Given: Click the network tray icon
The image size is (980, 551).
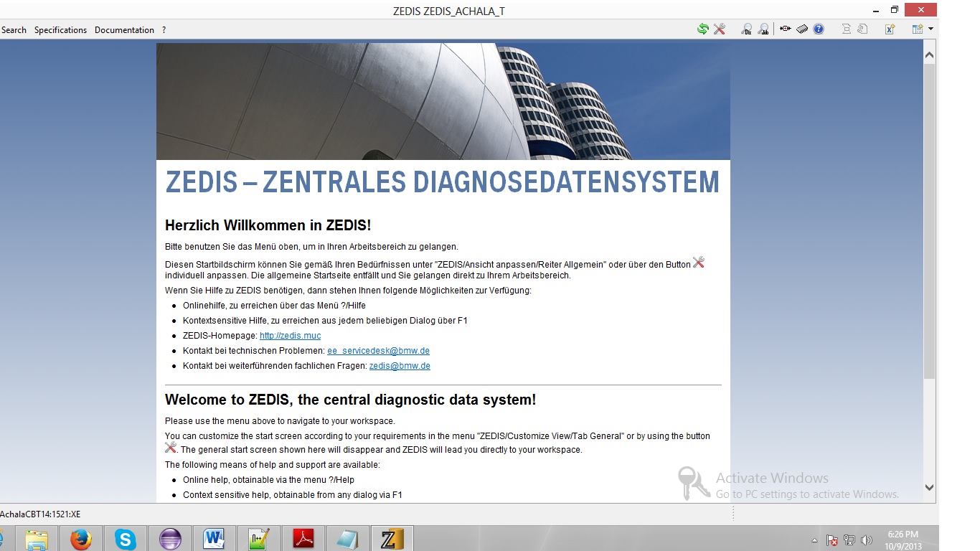Looking at the screenshot, I should pyautogui.click(x=849, y=540).
